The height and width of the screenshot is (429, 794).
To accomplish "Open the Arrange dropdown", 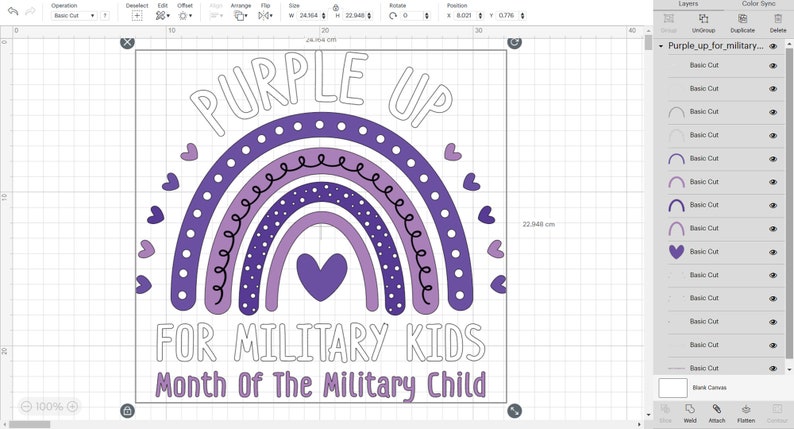I will click(241, 16).
